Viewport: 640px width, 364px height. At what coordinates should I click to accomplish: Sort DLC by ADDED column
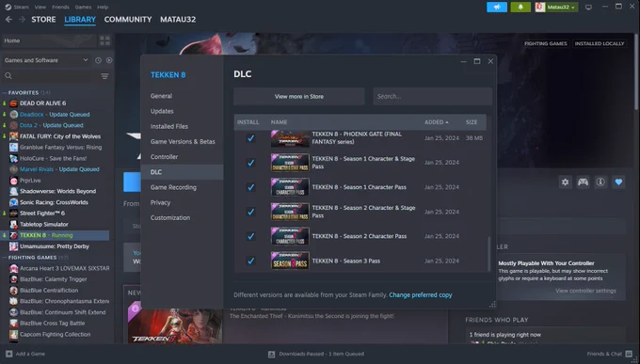(437, 122)
